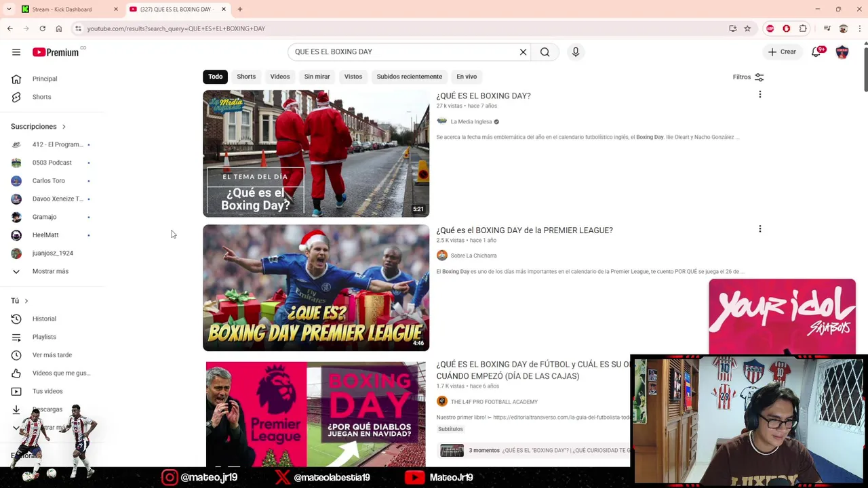The height and width of the screenshot is (488, 868).
Task: Click the YouTube Premium logo
Action: pos(56,52)
